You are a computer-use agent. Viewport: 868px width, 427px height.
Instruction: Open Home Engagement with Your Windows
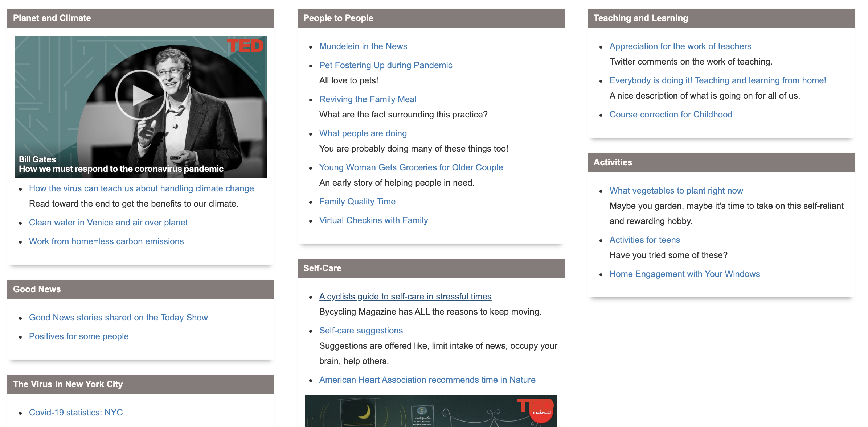click(x=684, y=274)
